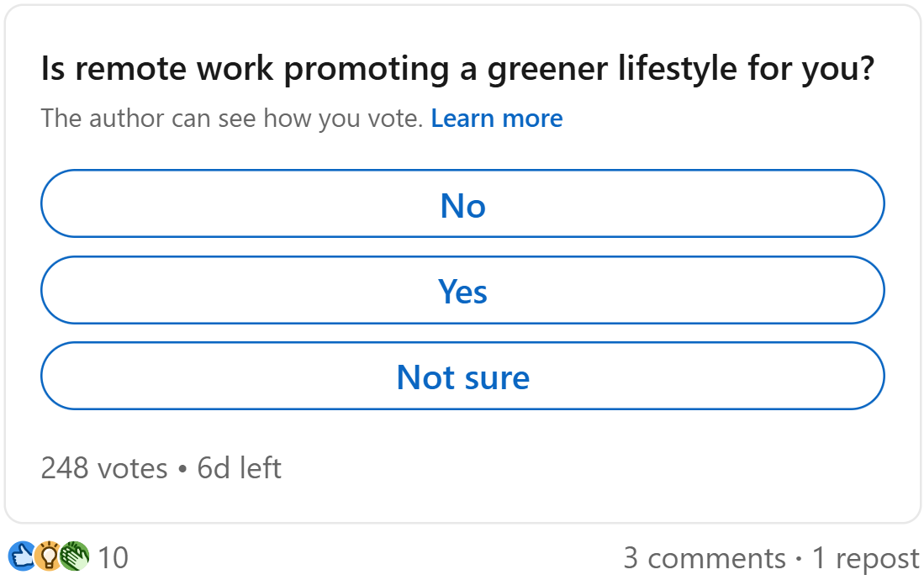The height and width of the screenshot is (580, 924).
Task: View the "1 repost" list
Action: (x=865, y=558)
